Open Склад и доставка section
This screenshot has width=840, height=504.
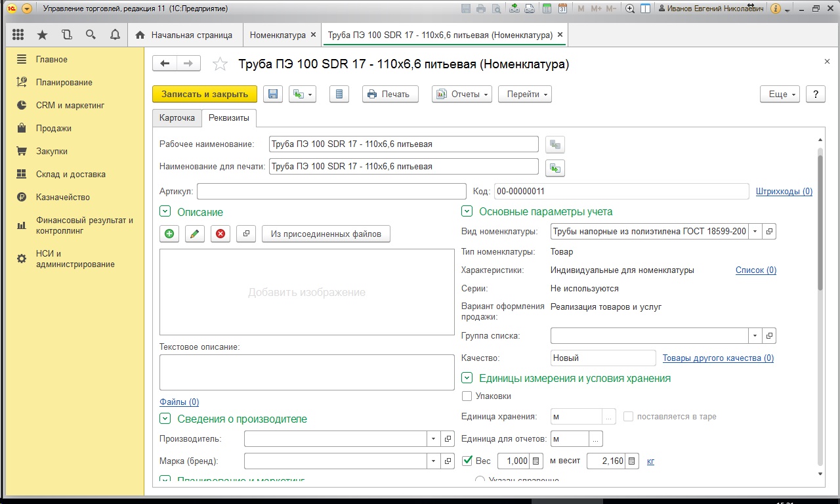coord(70,174)
